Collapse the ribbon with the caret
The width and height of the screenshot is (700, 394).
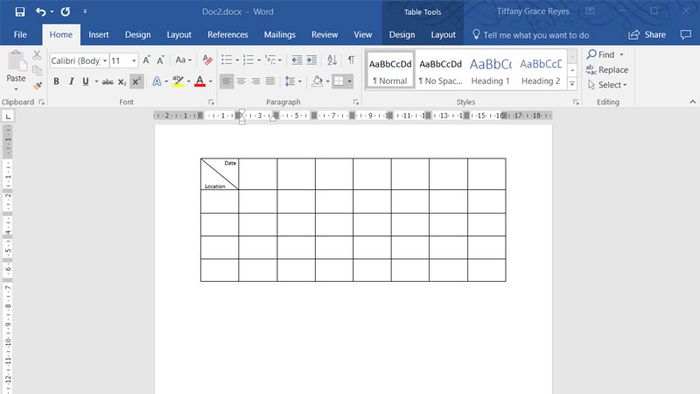(692, 102)
